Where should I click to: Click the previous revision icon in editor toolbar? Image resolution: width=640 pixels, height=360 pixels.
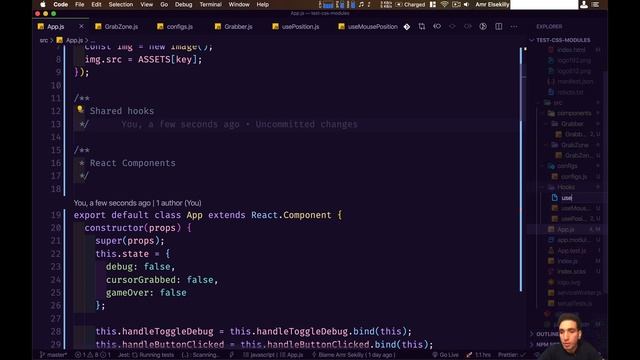coord(437,27)
